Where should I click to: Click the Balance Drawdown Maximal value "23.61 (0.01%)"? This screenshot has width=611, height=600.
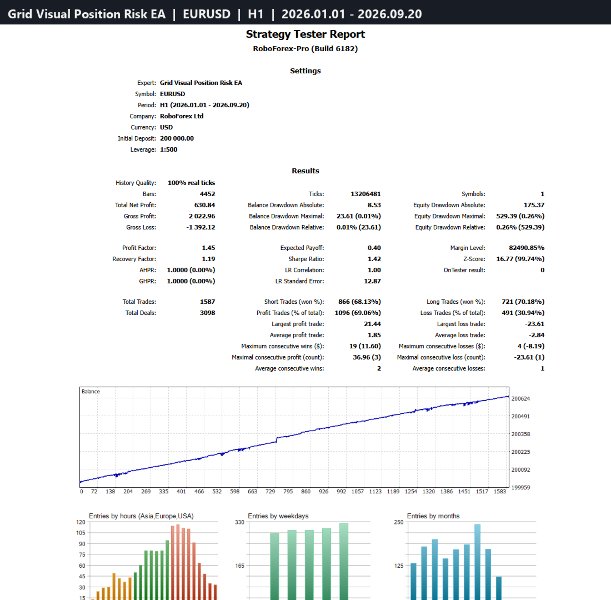358,216
